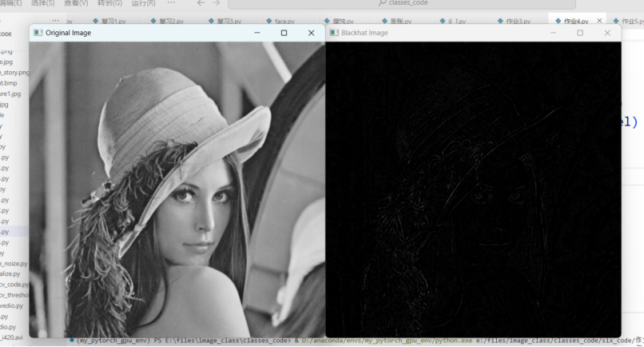This screenshot has width=644, height=347.
Task: Open the file ending in dio.py
Action: [x=8, y=327]
